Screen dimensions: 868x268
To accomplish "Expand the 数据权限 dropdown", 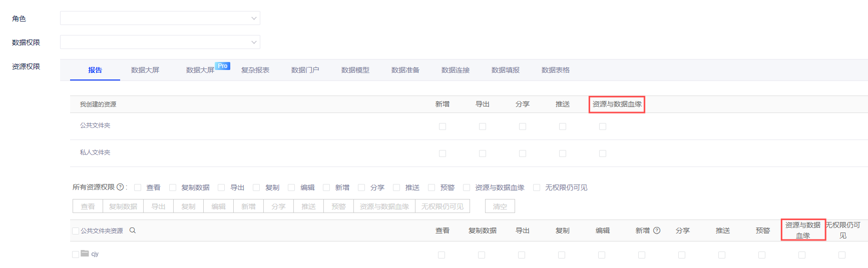I will click(x=160, y=42).
